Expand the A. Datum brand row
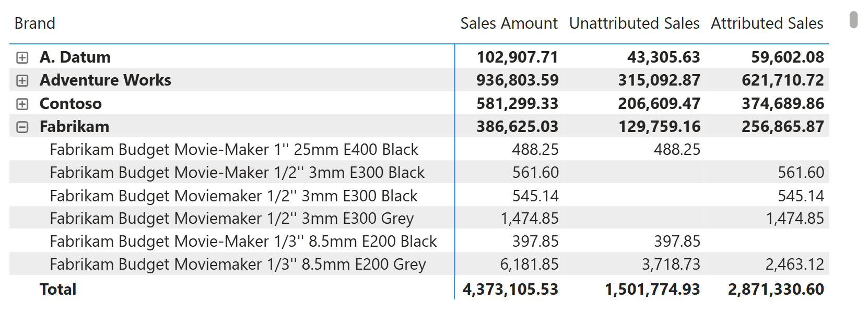The height and width of the screenshot is (313, 868). (x=22, y=57)
